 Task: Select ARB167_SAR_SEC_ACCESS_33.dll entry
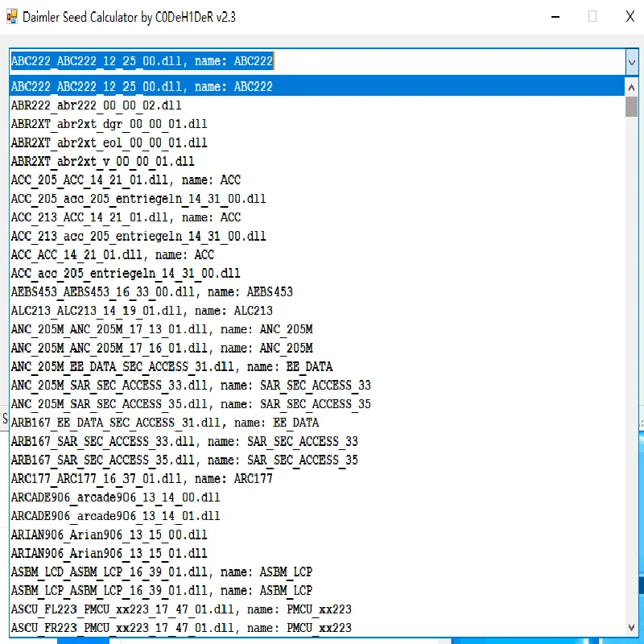(316, 441)
